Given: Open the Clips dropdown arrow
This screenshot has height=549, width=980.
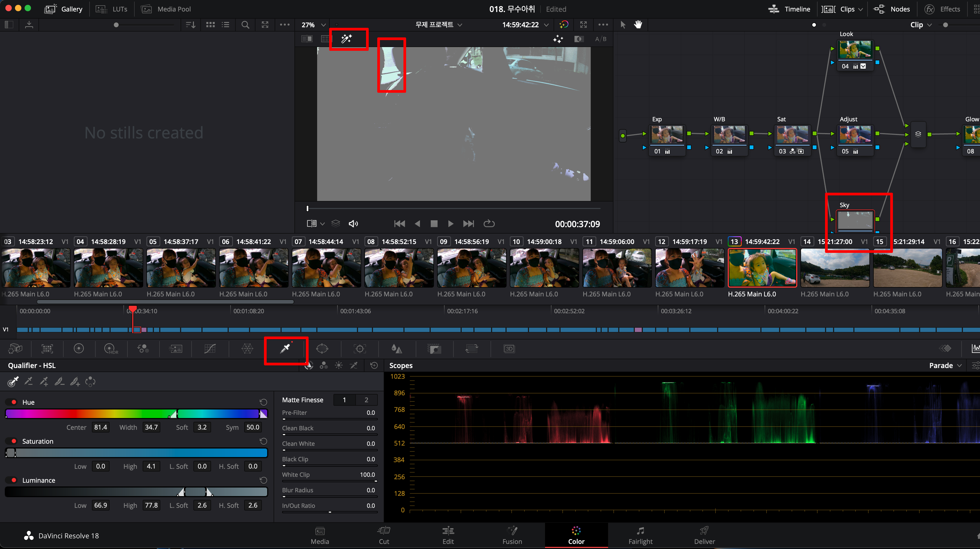Looking at the screenshot, I should click(861, 9).
